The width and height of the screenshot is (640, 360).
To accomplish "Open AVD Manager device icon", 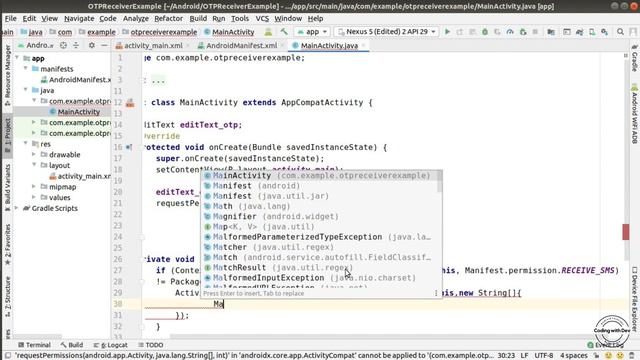I will (592, 31).
